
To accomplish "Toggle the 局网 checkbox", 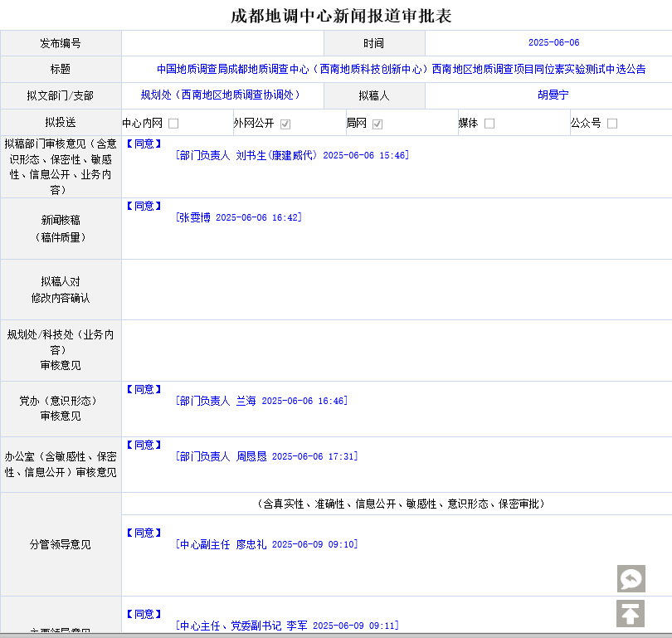I will 377,124.
